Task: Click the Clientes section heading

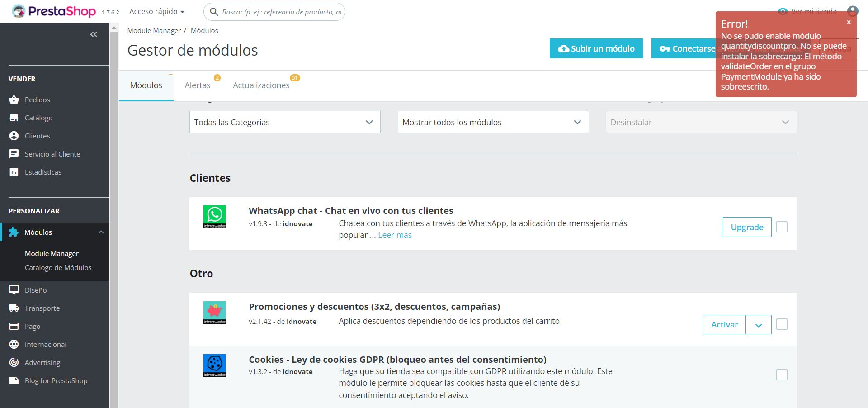Action: tap(210, 178)
